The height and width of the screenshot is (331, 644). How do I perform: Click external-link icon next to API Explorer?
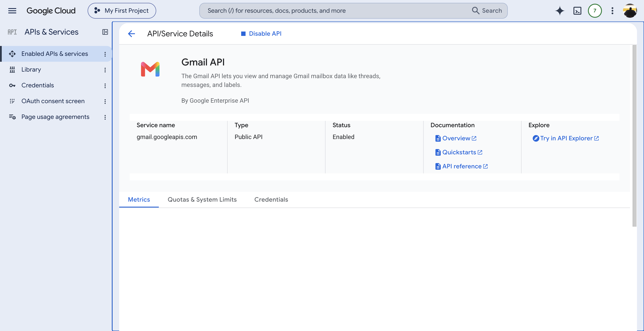pyautogui.click(x=596, y=138)
